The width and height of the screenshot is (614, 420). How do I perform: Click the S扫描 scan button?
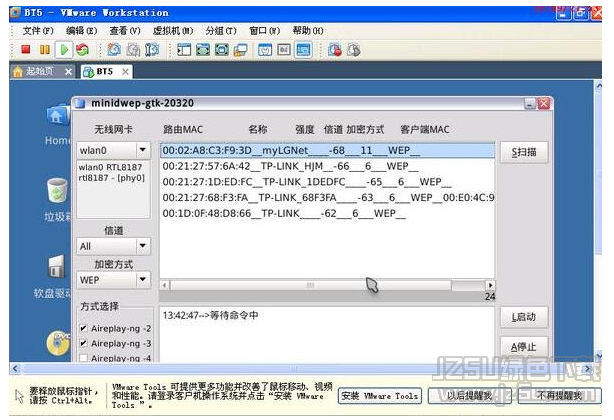click(x=524, y=152)
